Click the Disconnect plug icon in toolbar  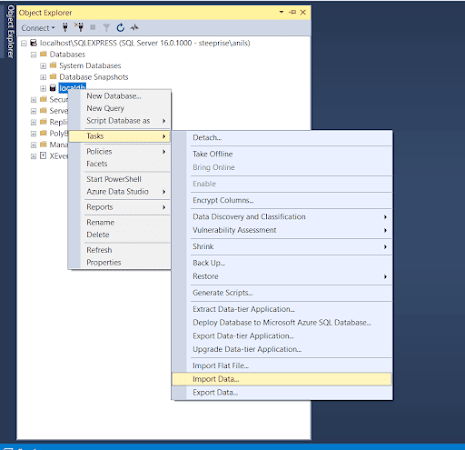coord(79,27)
